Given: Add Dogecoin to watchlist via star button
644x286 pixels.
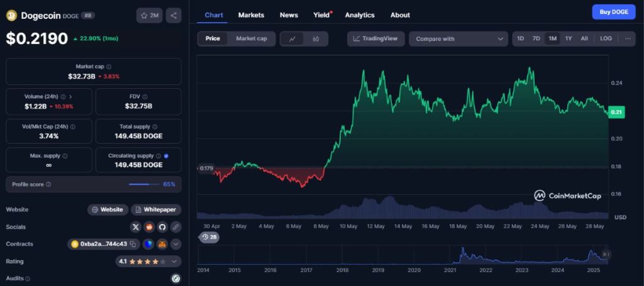Looking at the screenshot, I should click(x=150, y=16).
